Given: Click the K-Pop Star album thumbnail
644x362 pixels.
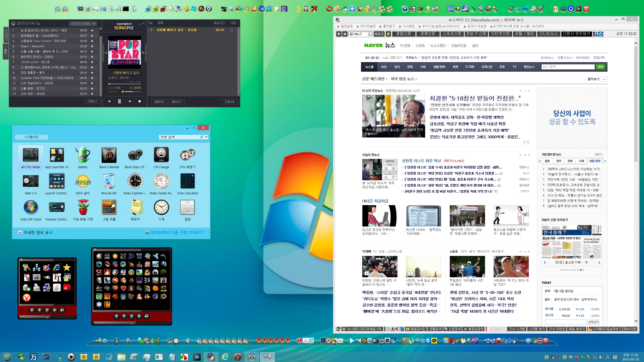Looking at the screenshot, I should [x=125, y=52].
